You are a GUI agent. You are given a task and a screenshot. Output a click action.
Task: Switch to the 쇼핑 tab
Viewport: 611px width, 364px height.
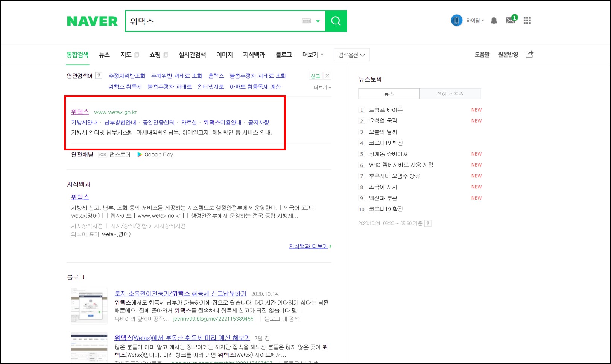(155, 55)
